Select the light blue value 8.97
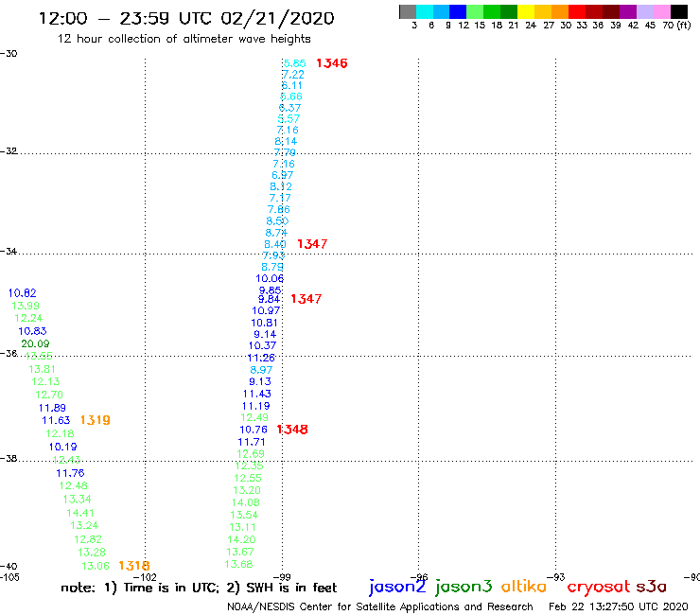 pyautogui.click(x=261, y=370)
